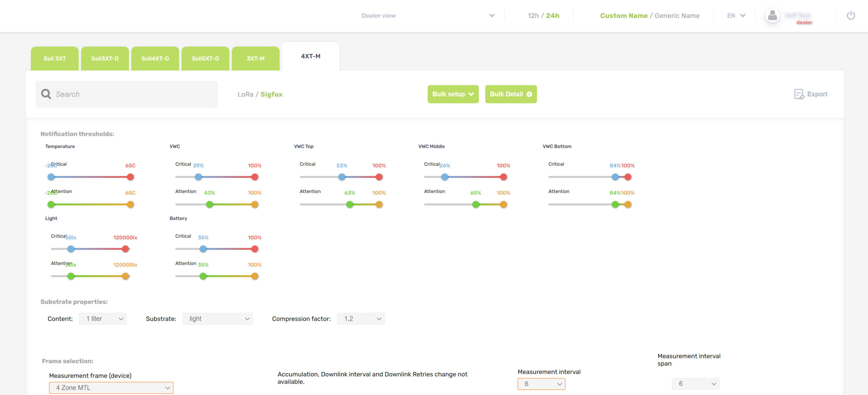Click Light Critical 50lx blue handle

click(71, 249)
